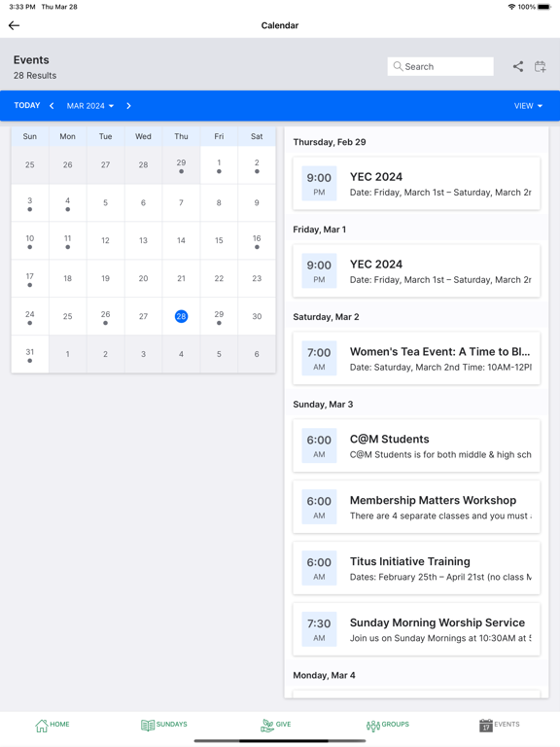Open Sunday Morning Worship Service event
This screenshot has height=747, width=560.
[x=416, y=629]
